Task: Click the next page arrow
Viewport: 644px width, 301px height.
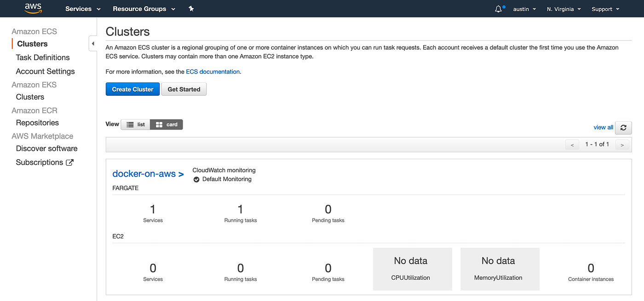Action: (x=622, y=144)
